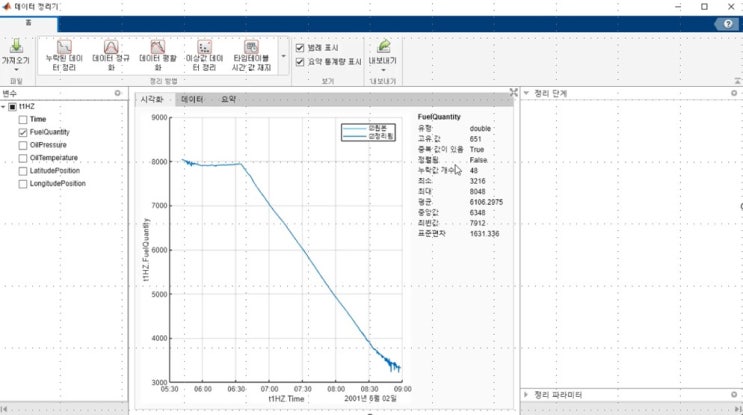Toggle the 범례 표시 checkbox
This screenshot has width=743, height=415.
[x=300, y=48]
